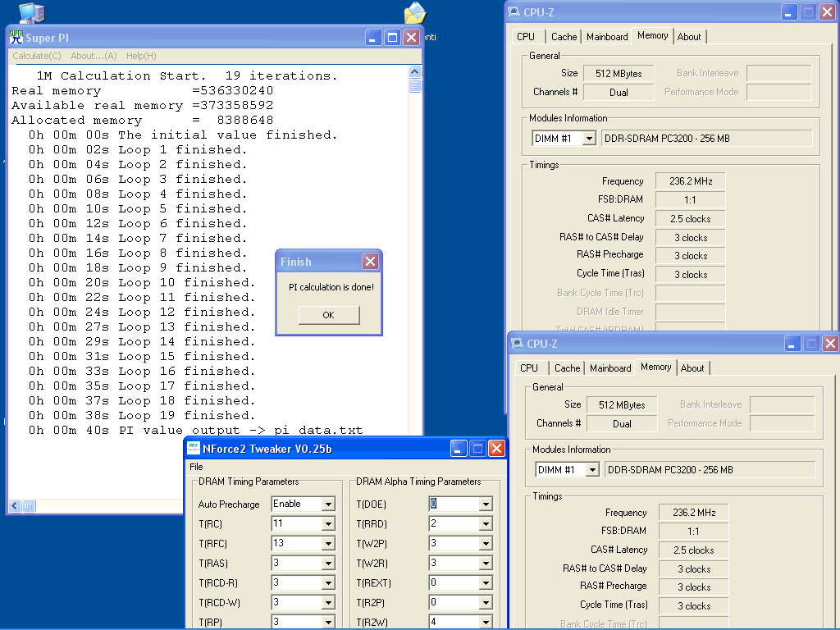Open the Calculate(C) menu in Super PI
This screenshot has width=840, height=630.
pos(37,56)
